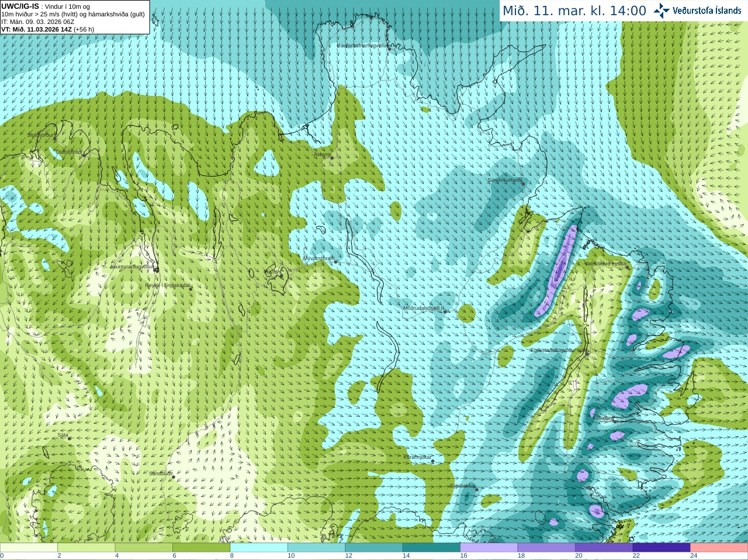The height and width of the screenshot is (560, 748).
Task: Click the Veðurstofa Íslands name text
Action: tap(707, 11)
